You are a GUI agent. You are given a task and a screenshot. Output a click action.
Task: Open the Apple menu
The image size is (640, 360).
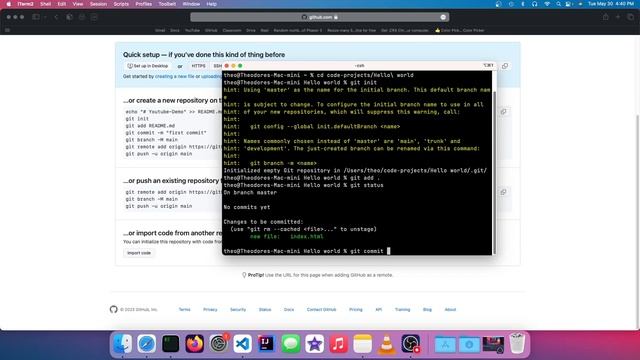click(x=9, y=4)
